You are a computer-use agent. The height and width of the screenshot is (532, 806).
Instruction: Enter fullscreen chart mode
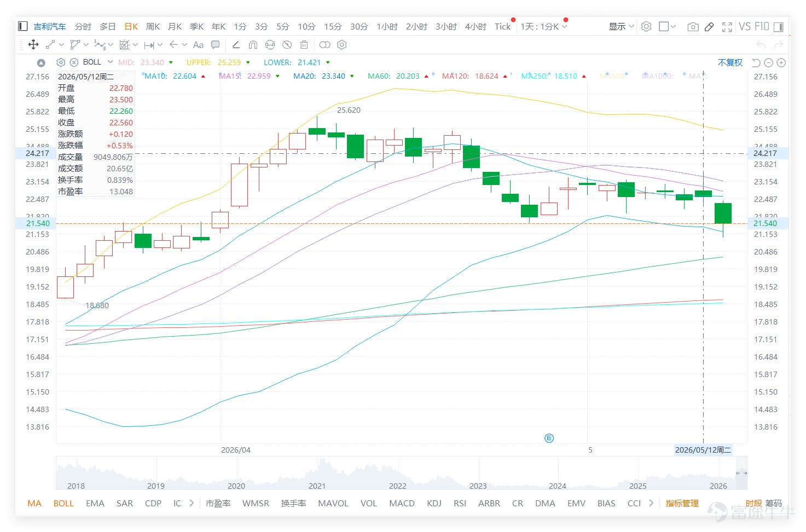[727, 27]
